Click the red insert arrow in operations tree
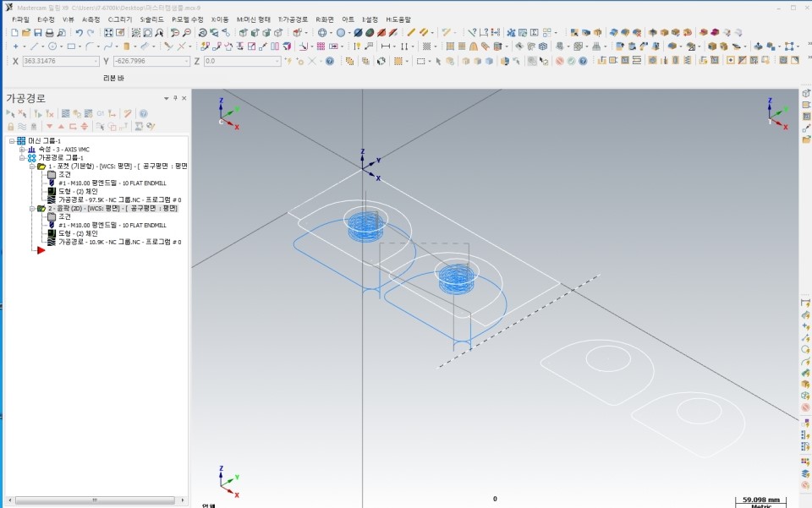Screen dimensions: 812x508 [41, 250]
